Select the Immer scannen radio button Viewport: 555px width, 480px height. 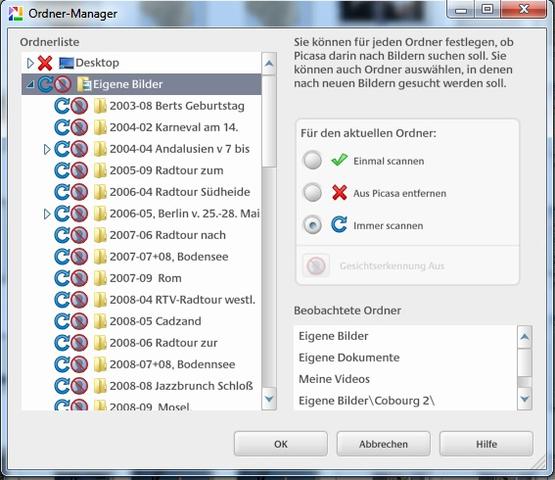(x=313, y=225)
